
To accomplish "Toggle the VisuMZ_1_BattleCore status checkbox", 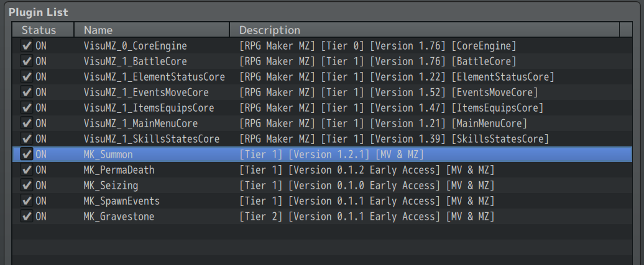I will (x=27, y=61).
